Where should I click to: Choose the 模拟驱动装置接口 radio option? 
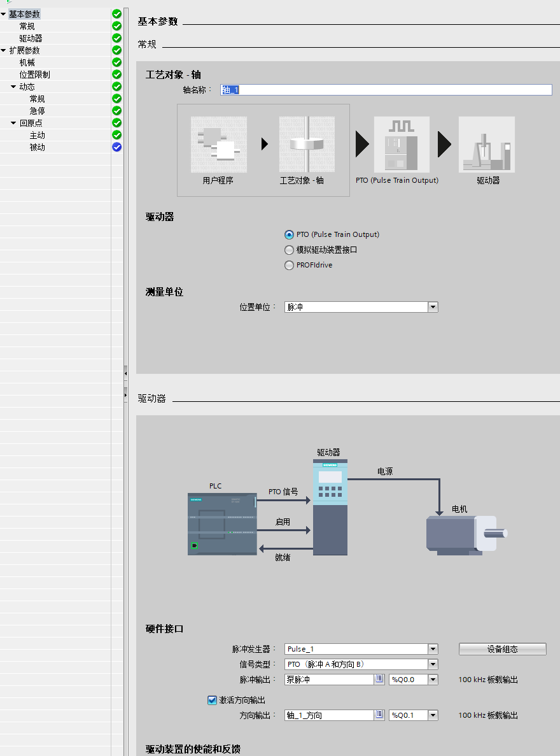pos(289,250)
